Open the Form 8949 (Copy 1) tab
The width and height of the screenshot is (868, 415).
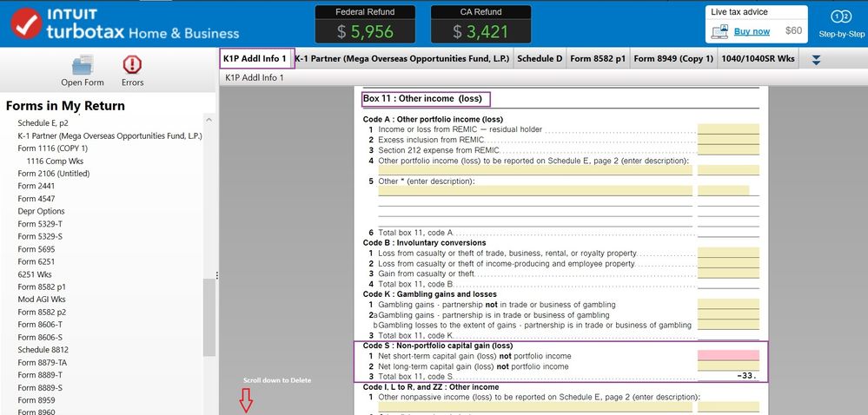(673, 59)
